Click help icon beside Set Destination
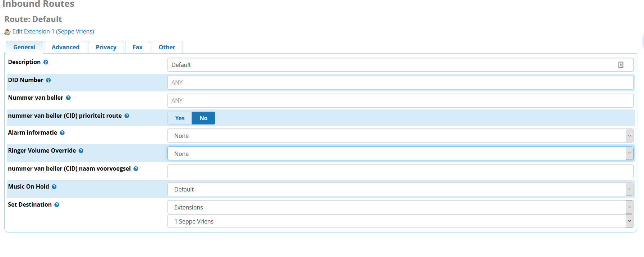This screenshot has width=644, height=257. (x=57, y=205)
